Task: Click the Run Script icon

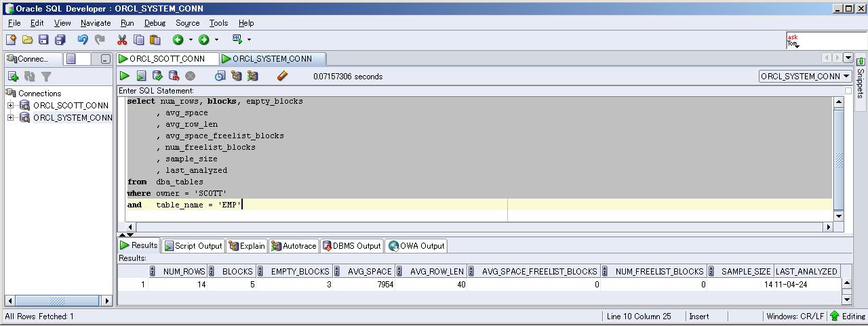Action: pos(141,77)
